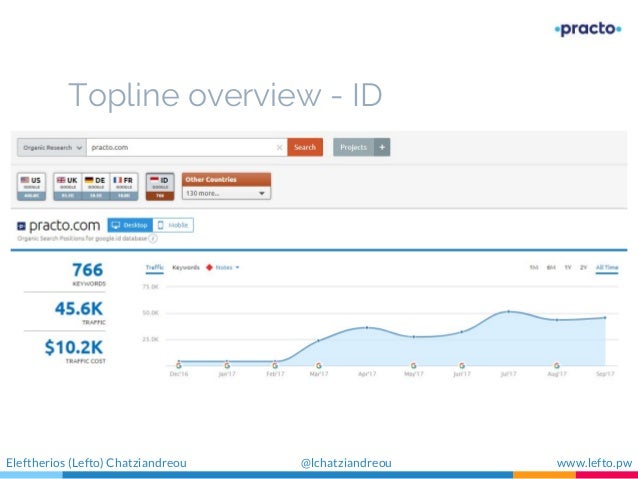The height and width of the screenshot is (479, 638).
Task: Click the Google update marker at Dec'16
Action: coord(179,365)
